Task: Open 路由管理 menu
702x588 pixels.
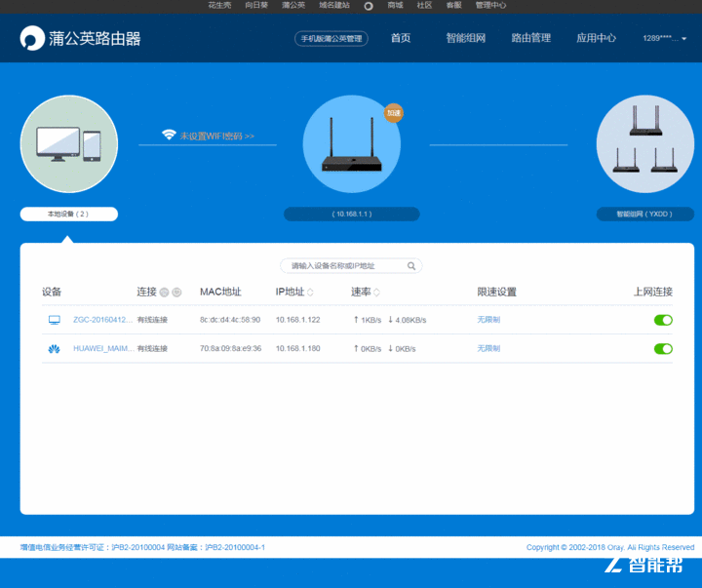Action: [x=531, y=38]
